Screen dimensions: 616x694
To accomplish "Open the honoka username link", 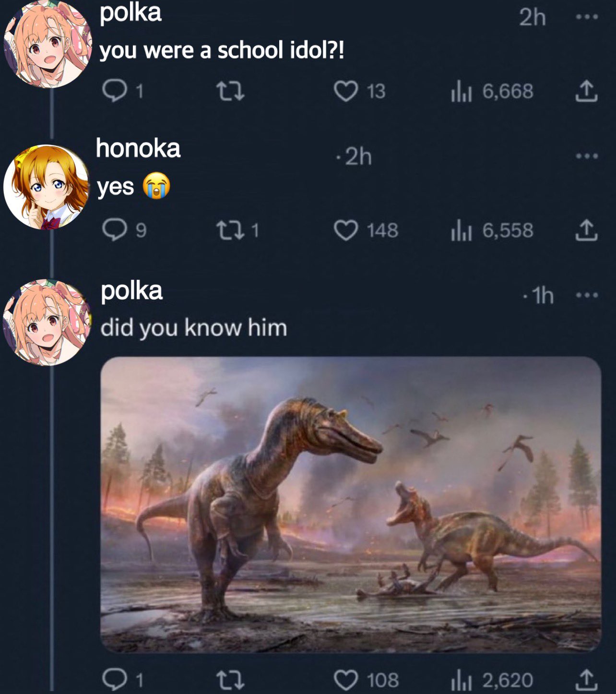I will [x=138, y=148].
